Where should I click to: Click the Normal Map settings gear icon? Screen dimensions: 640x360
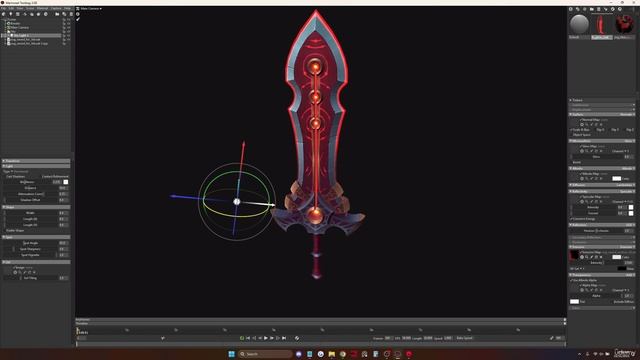pyautogui.click(x=582, y=124)
